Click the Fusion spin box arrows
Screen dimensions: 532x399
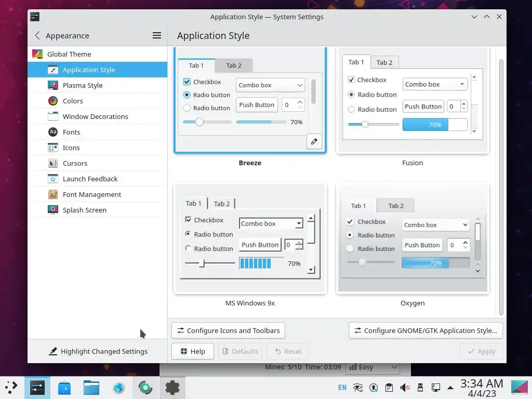tap(463, 106)
